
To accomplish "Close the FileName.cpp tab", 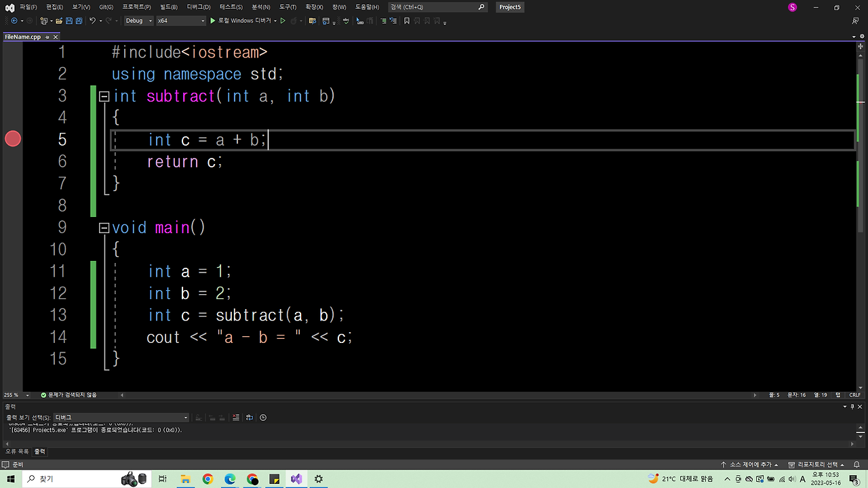I will point(56,37).
